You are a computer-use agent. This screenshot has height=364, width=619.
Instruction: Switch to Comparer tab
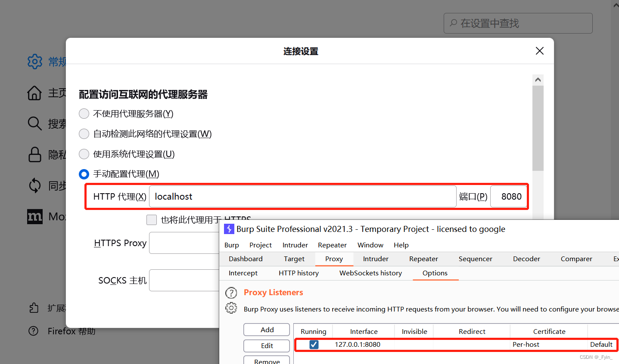(x=576, y=259)
